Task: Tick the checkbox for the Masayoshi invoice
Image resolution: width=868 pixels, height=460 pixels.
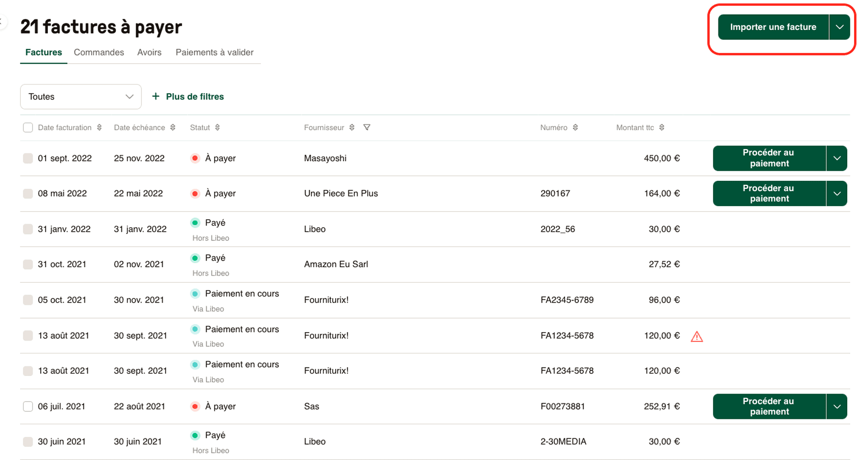Action: click(28, 158)
